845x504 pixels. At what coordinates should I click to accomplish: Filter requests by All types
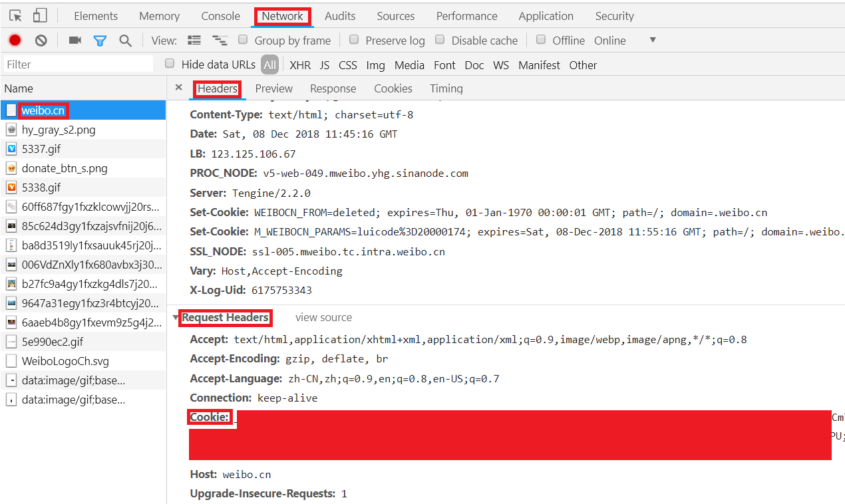tap(269, 64)
